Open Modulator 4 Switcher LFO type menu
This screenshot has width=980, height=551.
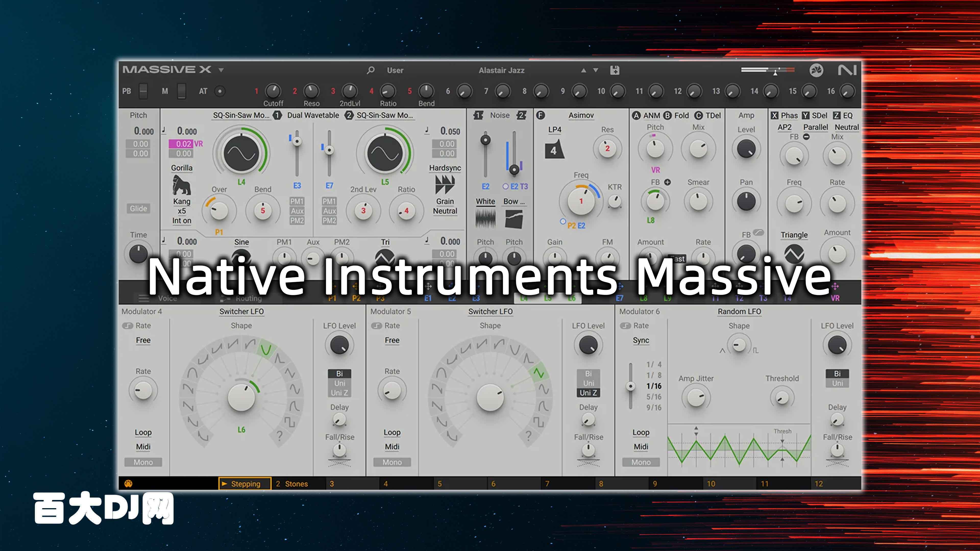tap(241, 311)
